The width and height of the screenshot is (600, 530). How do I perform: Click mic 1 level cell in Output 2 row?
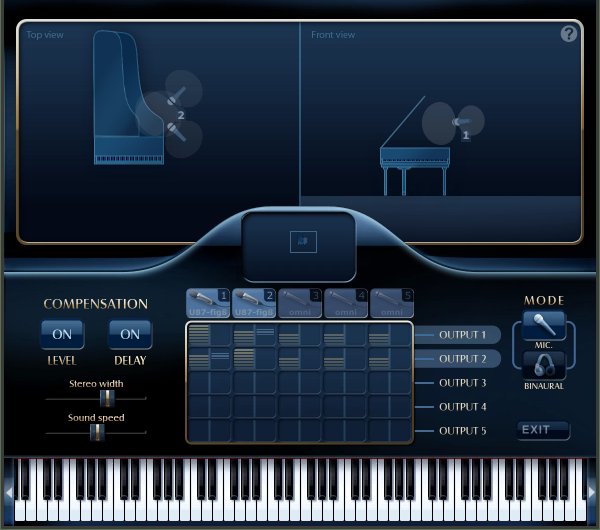click(199, 359)
